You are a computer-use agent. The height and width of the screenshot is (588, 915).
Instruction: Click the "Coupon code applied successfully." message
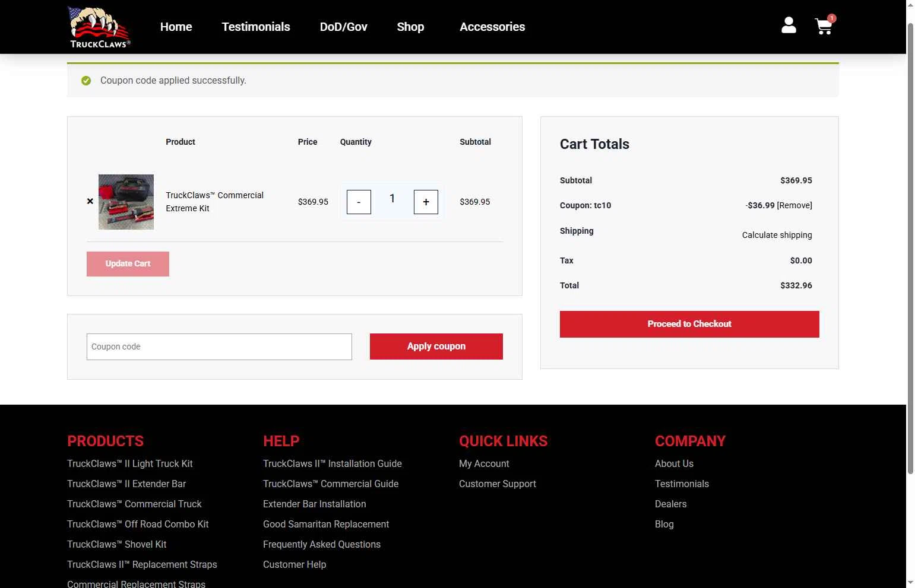point(173,81)
